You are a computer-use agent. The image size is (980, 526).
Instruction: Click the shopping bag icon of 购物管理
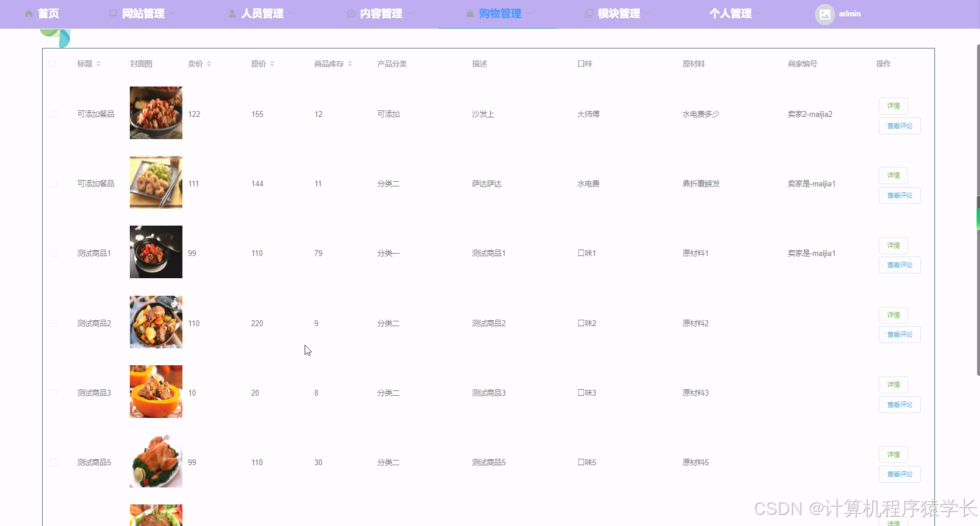pyautogui.click(x=470, y=13)
